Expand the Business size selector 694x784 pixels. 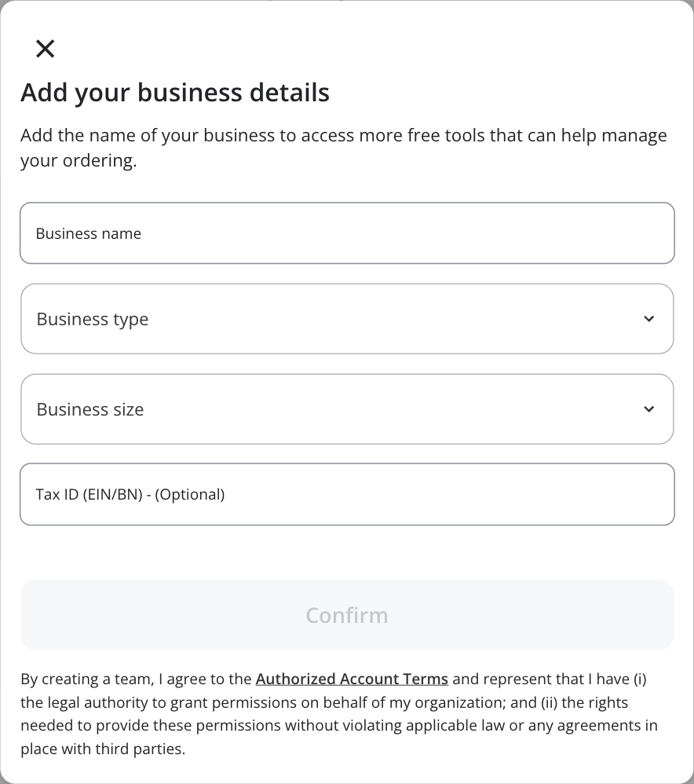click(347, 409)
